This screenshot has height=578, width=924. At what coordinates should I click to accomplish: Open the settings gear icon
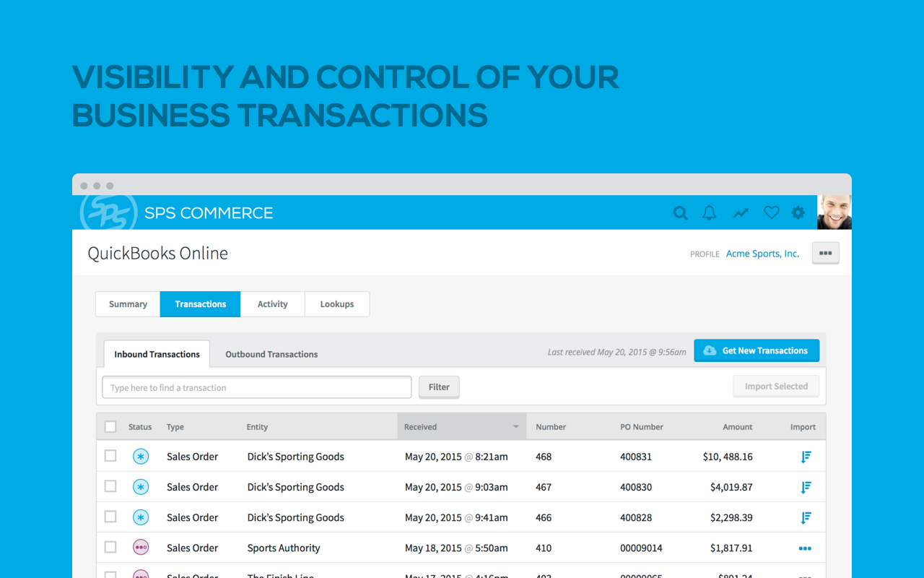798,212
